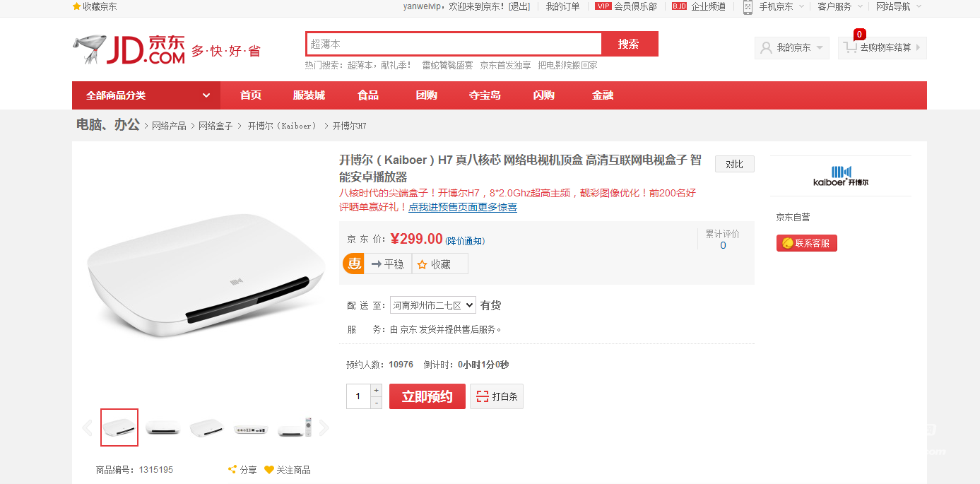Click the shopping cart icon
The image size is (980, 484).
click(850, 47)
